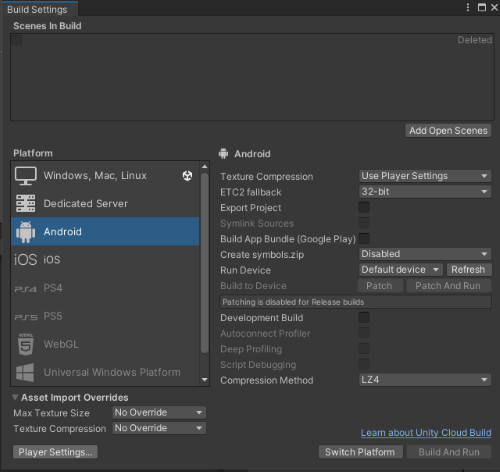Open the Max Texture Size override dropdown
This screenshot has height=472, width=500.
pyautogui.click(x=159, y=413)
